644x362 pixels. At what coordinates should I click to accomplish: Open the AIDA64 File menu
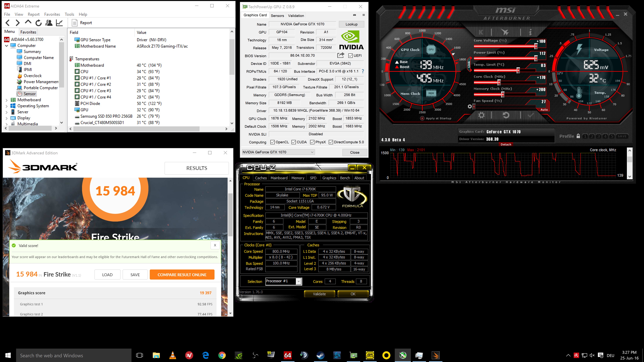tap(7, 14)
